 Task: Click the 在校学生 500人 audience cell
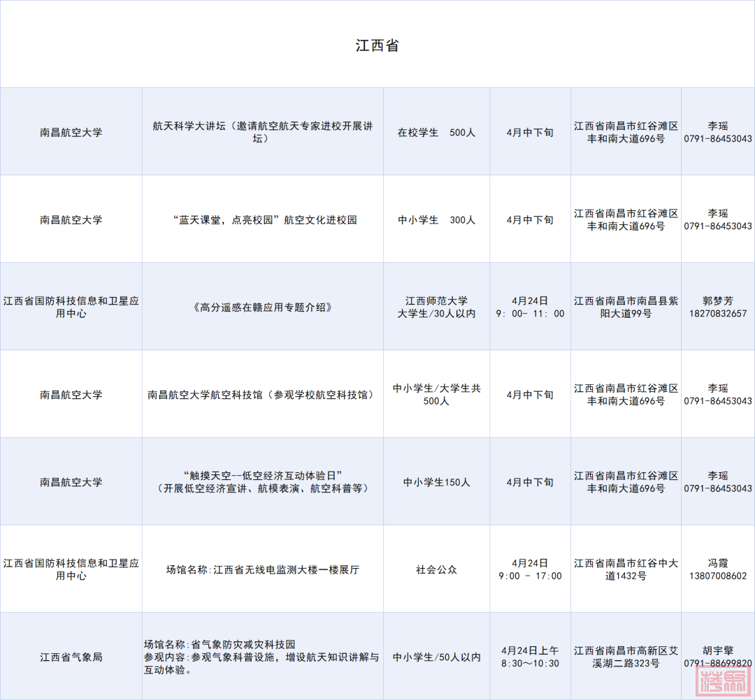436,132
